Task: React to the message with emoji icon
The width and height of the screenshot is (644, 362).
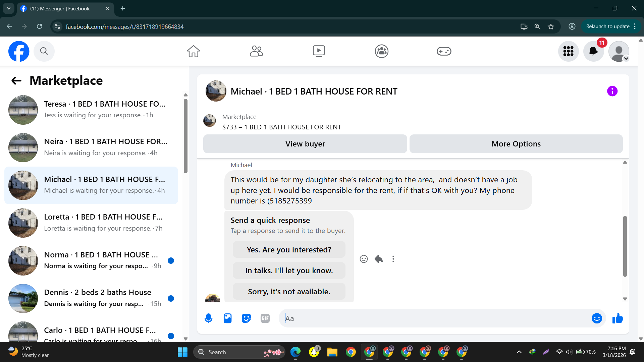Action: [x=364, y=259]
